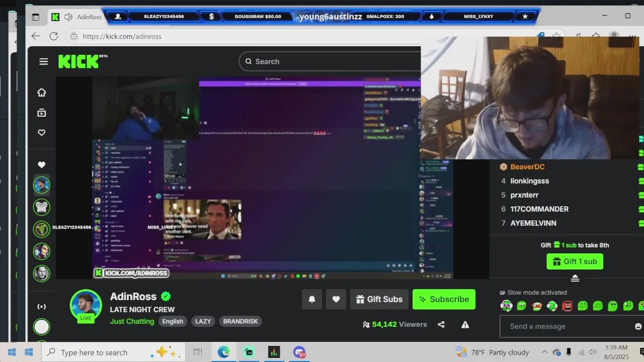Insert the red angry face emote
Screen dimensions: 644x362
(568, 306)
